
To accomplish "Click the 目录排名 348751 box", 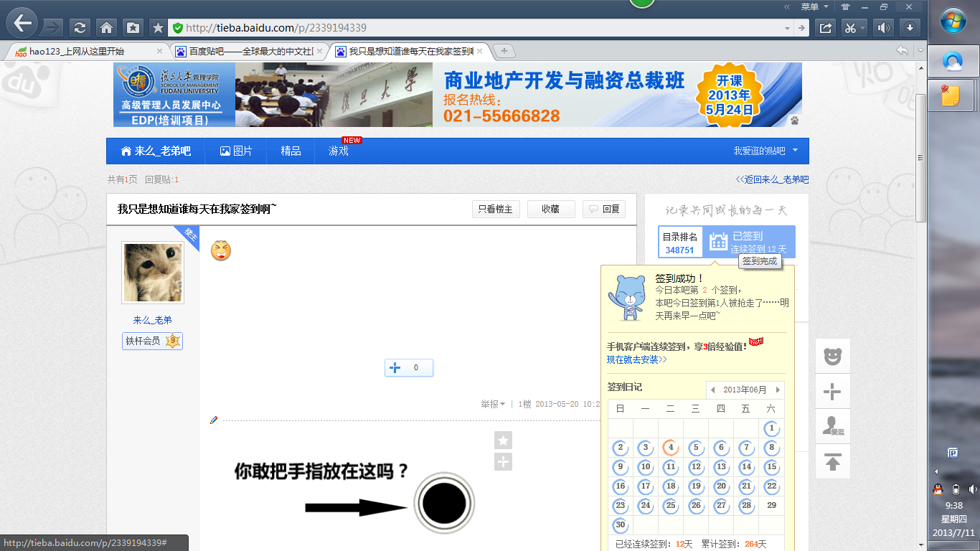I will [680, 242].
